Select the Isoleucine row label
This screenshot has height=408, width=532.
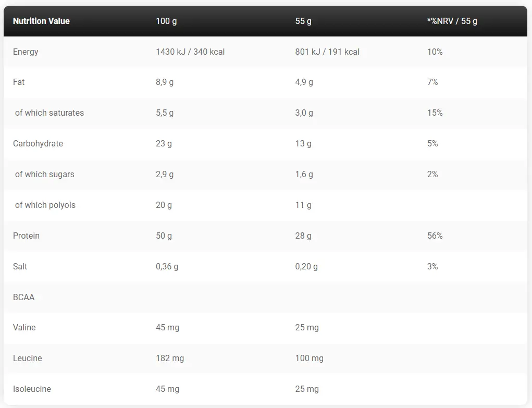pyautogui.click(x=32, y=389)
